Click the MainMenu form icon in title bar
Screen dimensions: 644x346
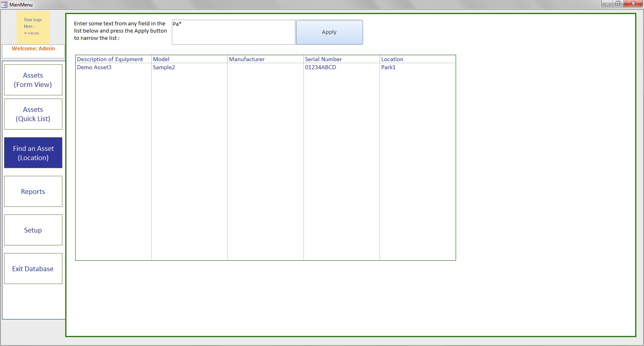[4, 4]
